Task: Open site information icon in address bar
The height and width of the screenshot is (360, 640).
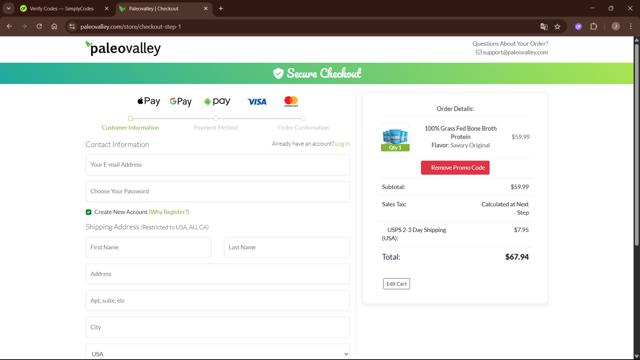Action: (72, 27)
